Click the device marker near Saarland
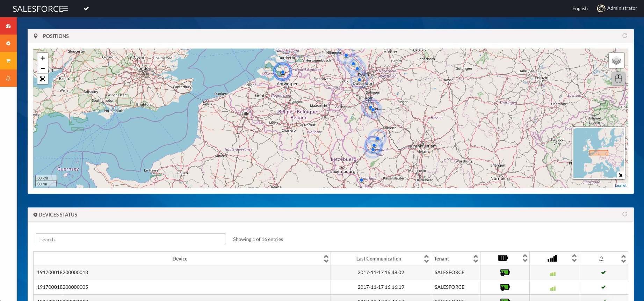Screen dimensions: 644x301 tap(361, 180)
